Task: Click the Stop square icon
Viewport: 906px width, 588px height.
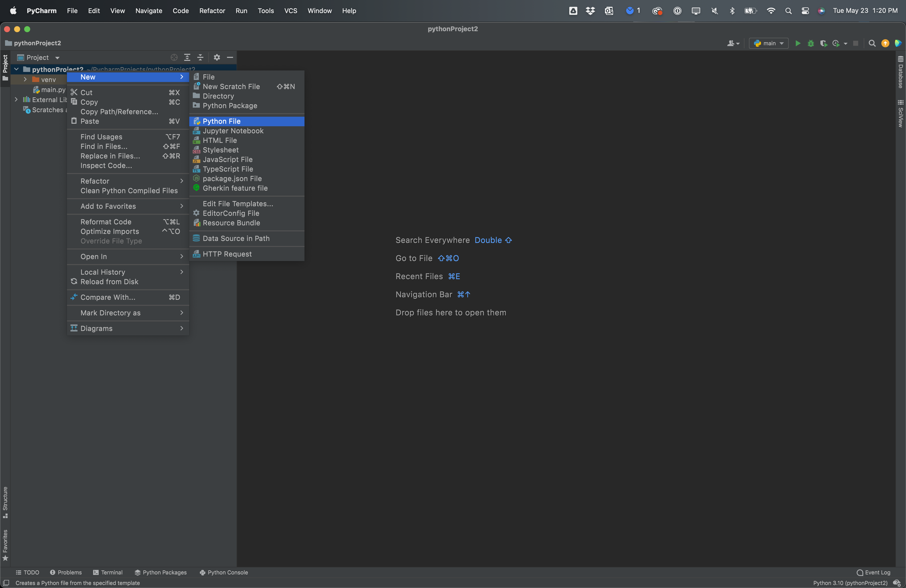Action: 856,43
